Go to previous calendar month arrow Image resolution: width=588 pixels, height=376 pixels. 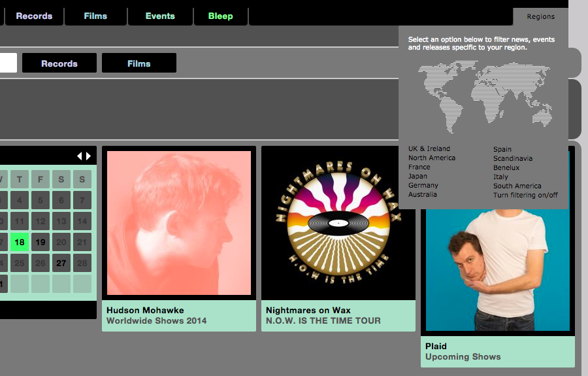pos(79,156)
